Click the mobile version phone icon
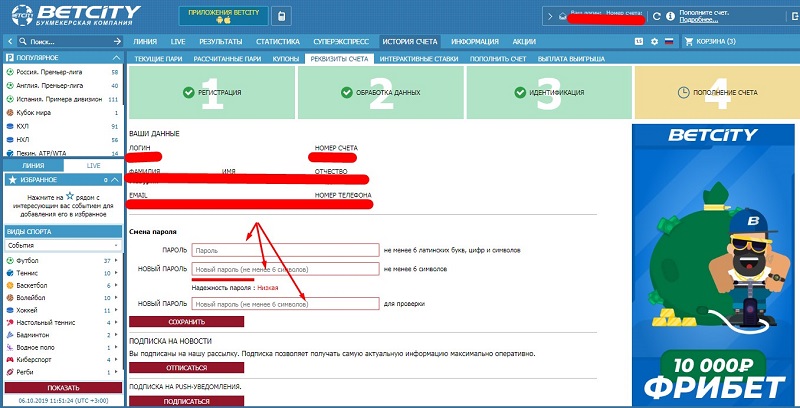 tap(281, 17)
